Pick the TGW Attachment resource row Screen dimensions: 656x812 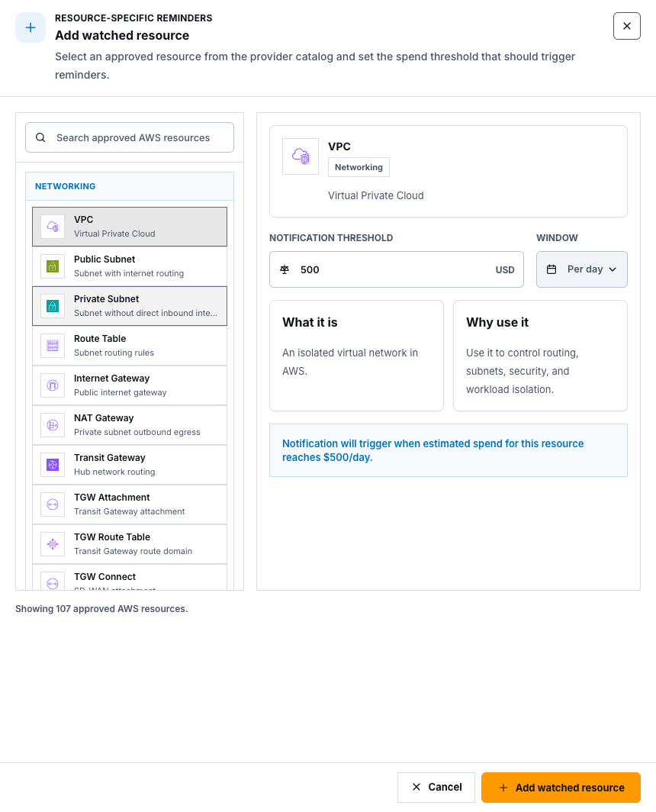(130, 504)
